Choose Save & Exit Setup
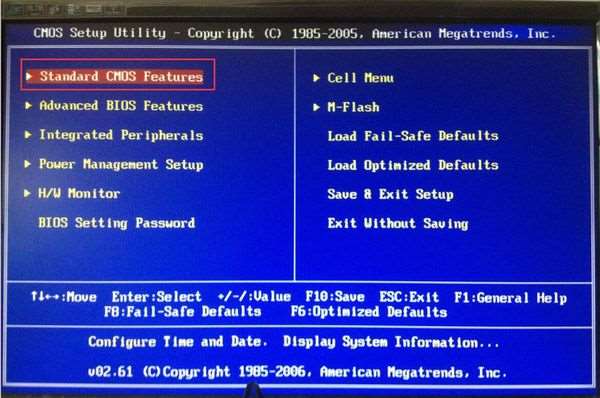 (x=391, y=194)
